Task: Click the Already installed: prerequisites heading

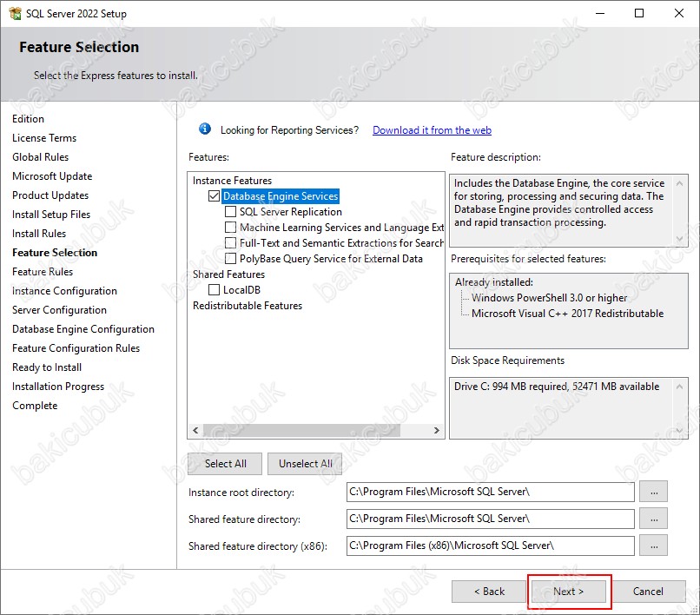Action: coord(494,282)
